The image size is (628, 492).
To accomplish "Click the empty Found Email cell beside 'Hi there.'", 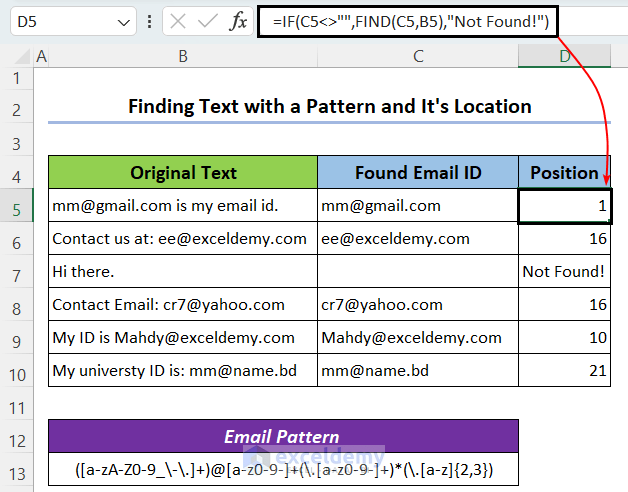I will click(x=418, y=272).
